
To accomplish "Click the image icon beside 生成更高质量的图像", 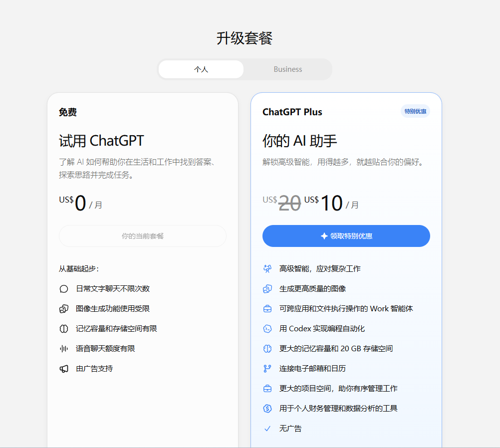I will [x=267, y=289].
